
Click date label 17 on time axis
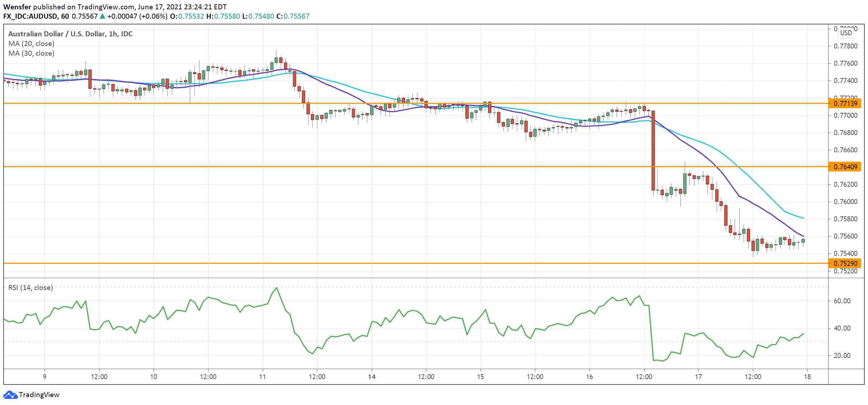(698, 377)
